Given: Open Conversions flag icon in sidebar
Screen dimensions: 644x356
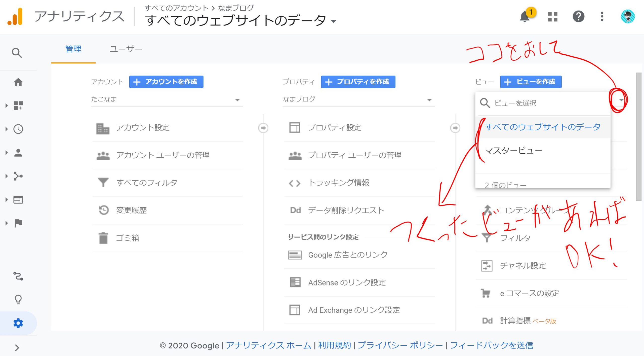Looking at the screenshot, I should (x=18, y=223).
